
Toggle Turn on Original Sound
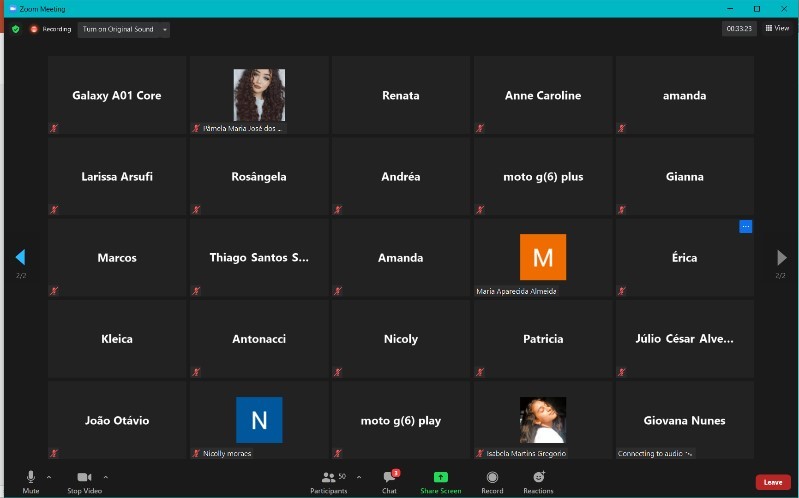pyautogui.click(x=118, y=30)
